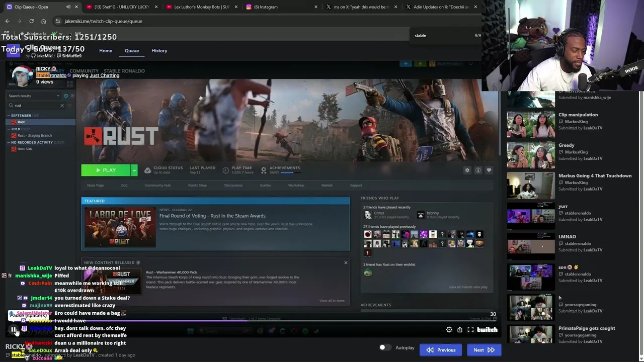Image resolution: width=644 pixels, height=362 pixels.
Task: Open the Steam game info icon
Action: (x=478, y=170)
